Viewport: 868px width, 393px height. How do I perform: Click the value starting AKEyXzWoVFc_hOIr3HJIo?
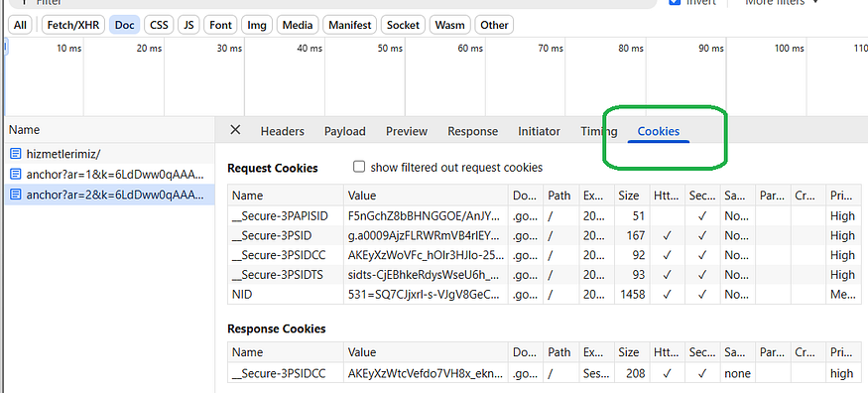(427, 255)
